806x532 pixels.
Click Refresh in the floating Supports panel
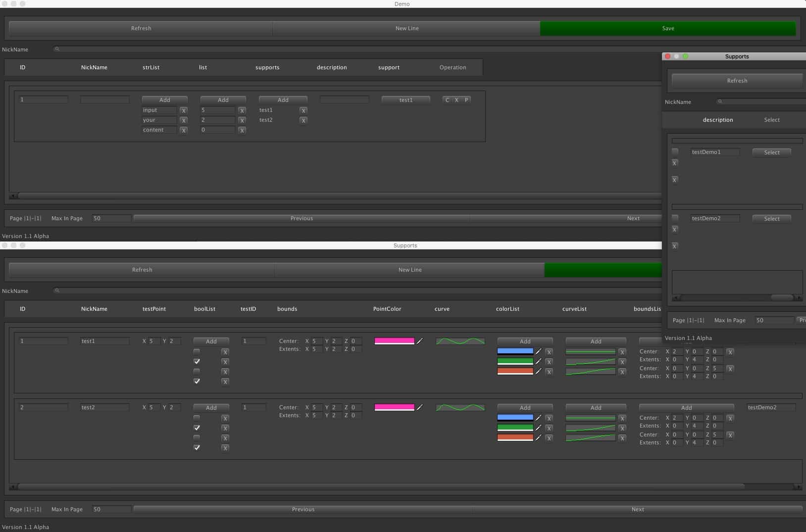pyautogui.click(x=737, y=81)
